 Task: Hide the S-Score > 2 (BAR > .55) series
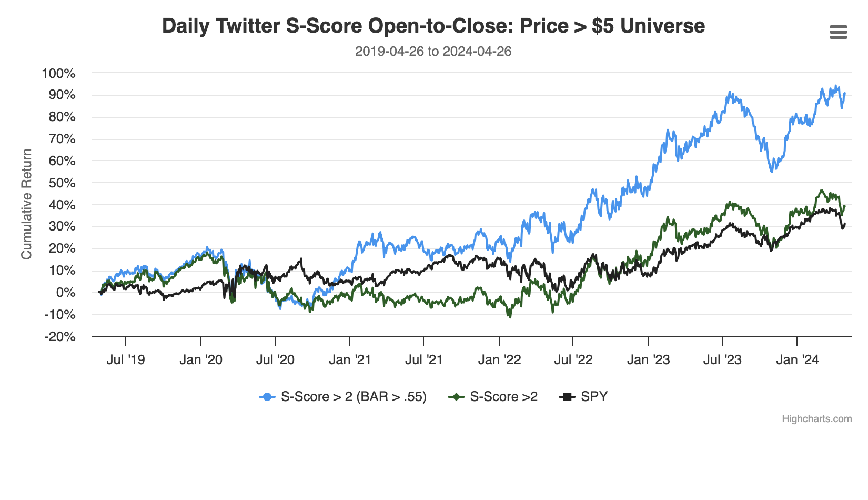(353, 397)
